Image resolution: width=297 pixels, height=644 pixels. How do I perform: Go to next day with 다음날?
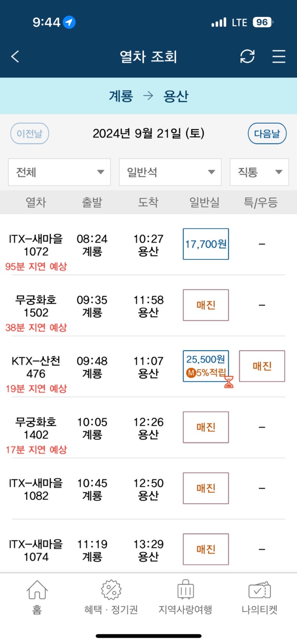[267, 134]
